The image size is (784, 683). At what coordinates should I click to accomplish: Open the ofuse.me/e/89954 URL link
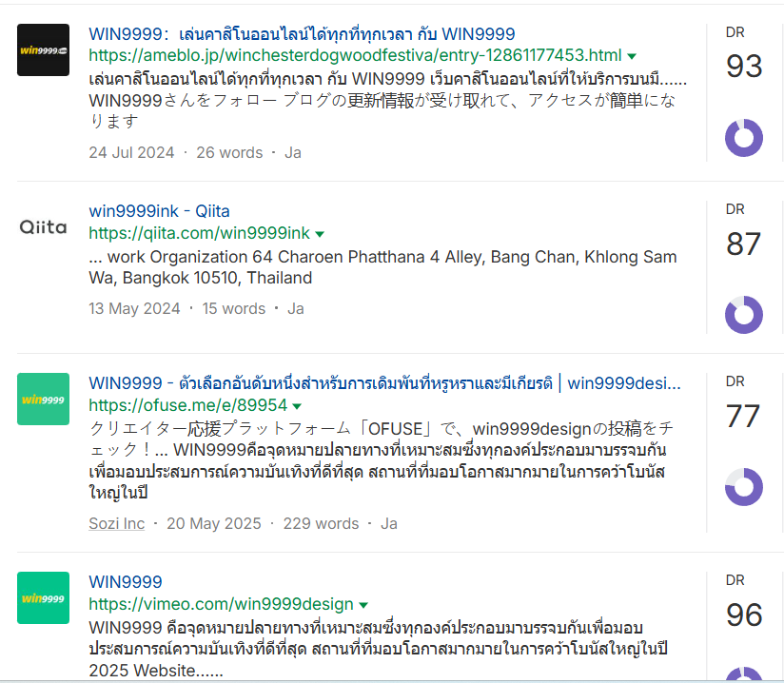click(188, 405)
